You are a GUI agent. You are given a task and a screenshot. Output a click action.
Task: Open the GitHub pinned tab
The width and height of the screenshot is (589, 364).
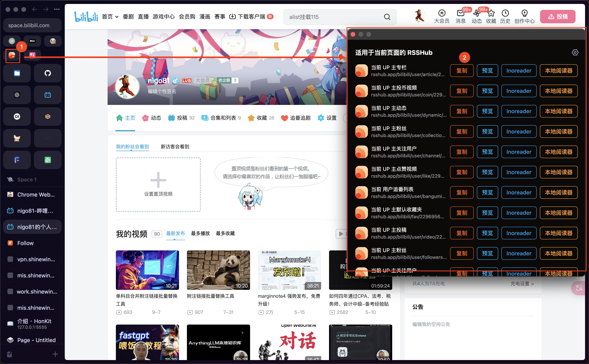(x=48, y=73)
